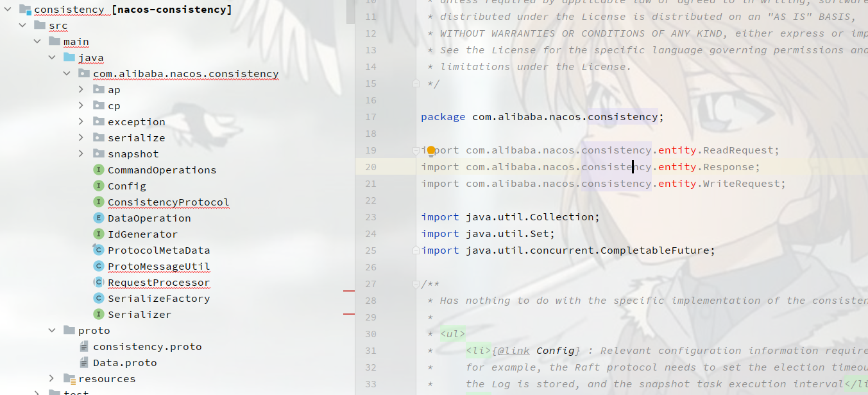
Task: Select Data.proto file
Action: pyautogui.click(x=125, y=363)
